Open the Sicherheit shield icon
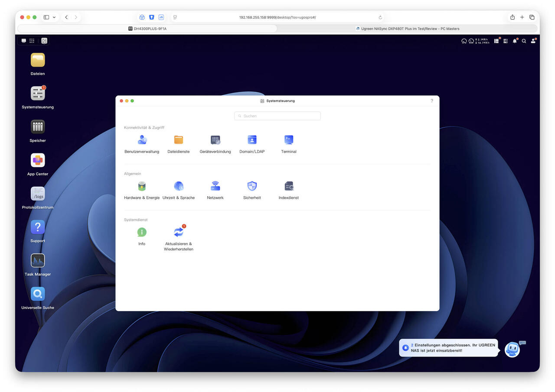Viewport: 555px width, 392px height. pos(252,186)
